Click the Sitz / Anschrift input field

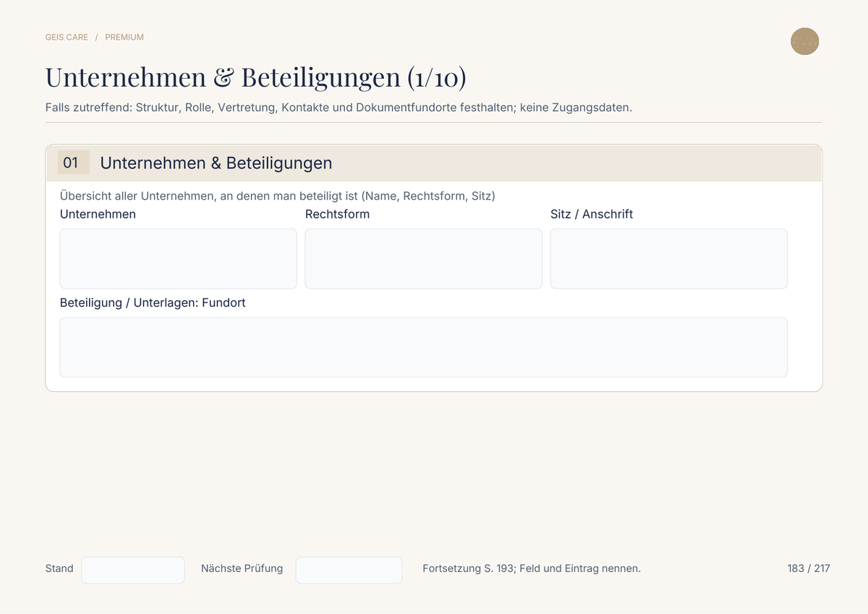point(669,259)
